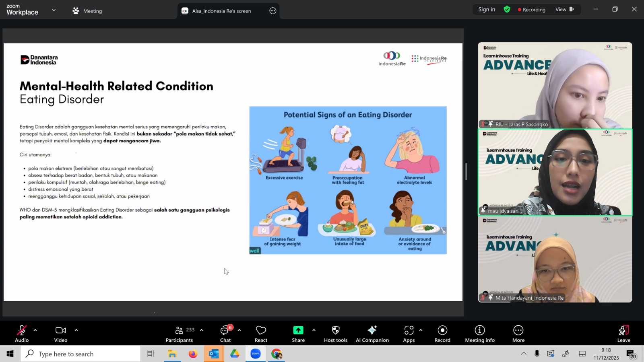Expand audio options arrow next to Audio
644x362 pixels.
(35, 330)
